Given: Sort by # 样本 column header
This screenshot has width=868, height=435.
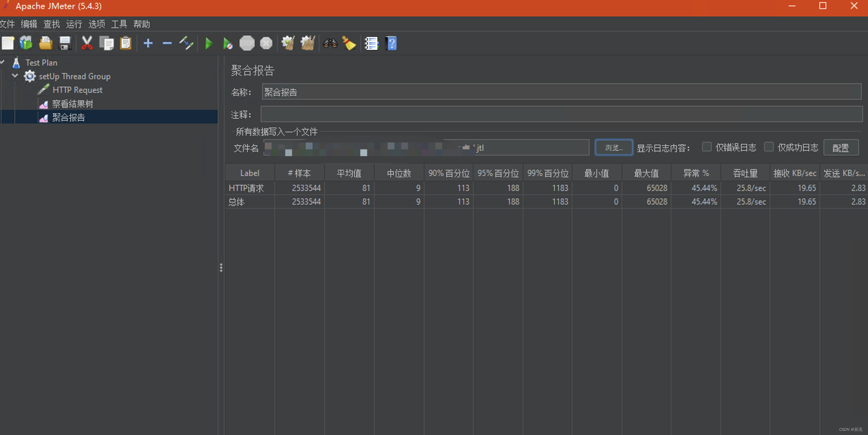Looking at the screenshot, I should coord(299,173).
